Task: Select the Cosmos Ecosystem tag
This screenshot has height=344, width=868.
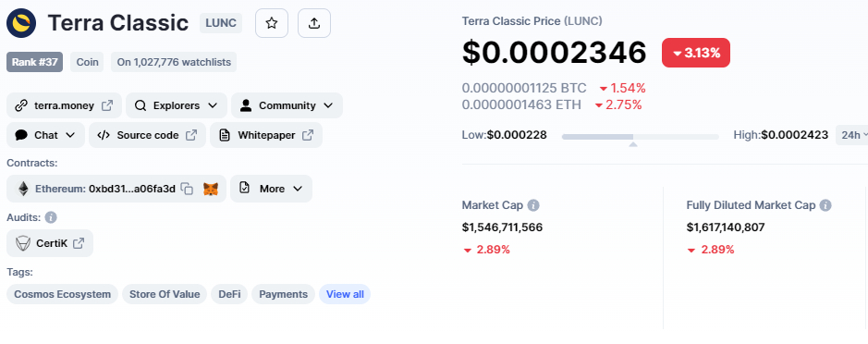Action: [x=63, y=294]
